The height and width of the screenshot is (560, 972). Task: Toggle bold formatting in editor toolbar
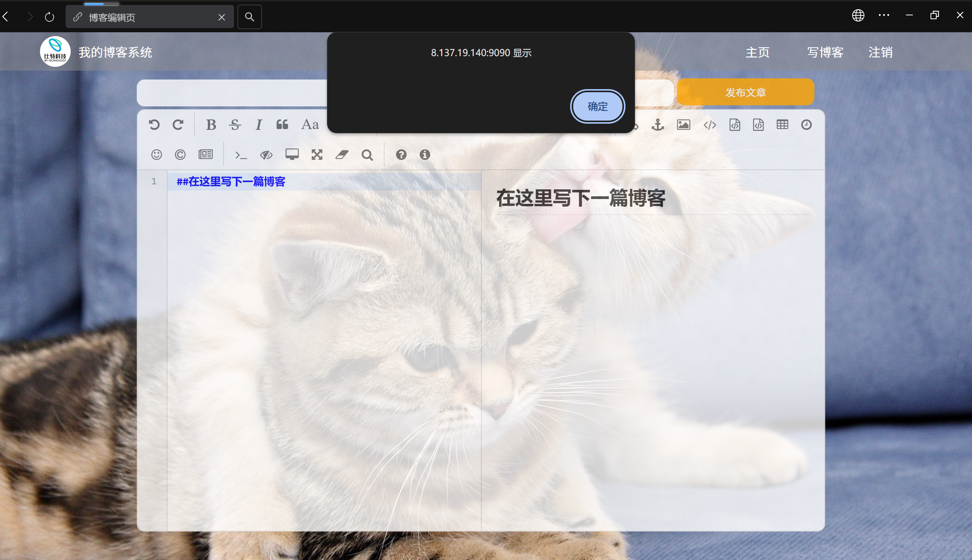click(211, 124)
